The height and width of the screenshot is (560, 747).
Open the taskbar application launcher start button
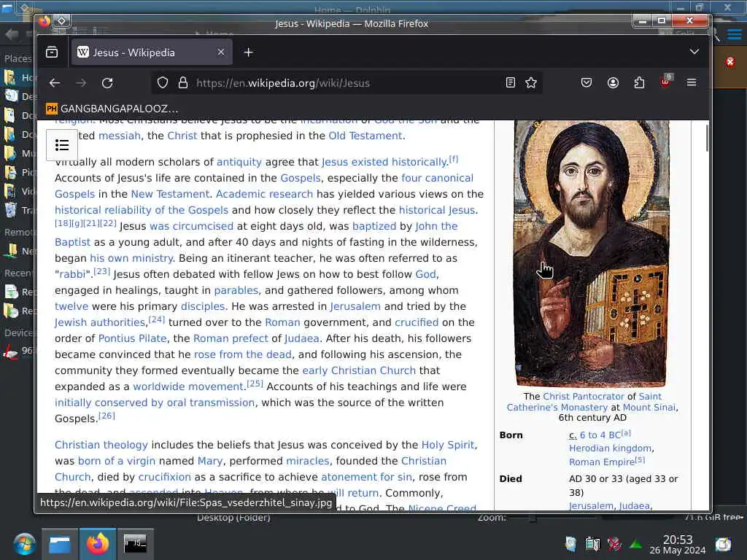(x=24, y=544)
